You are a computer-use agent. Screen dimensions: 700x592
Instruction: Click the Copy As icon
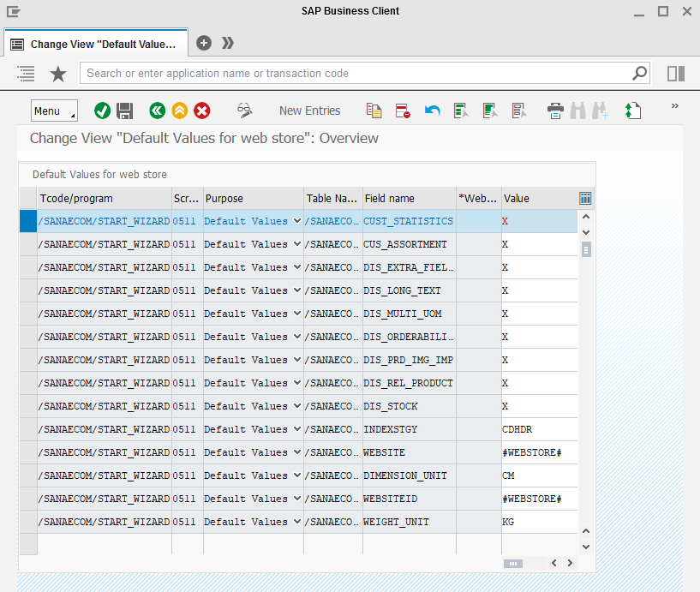pyautogui.click(x=374, y=111)
